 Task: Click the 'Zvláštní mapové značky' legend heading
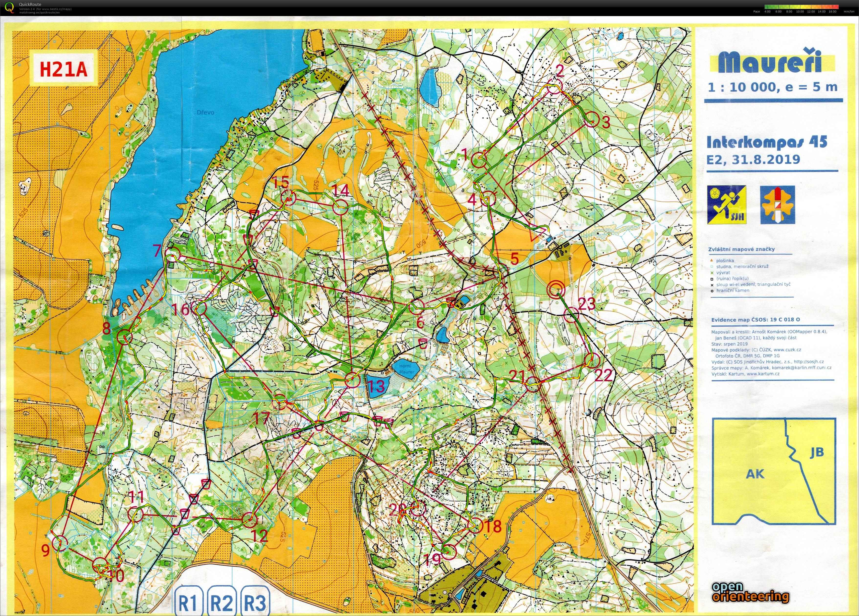[x=741, y=249]
